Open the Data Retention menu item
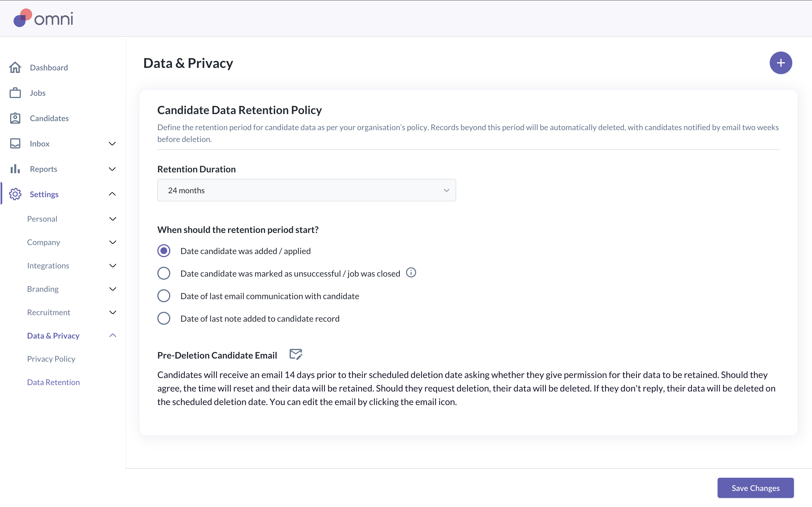 click(53, 382)
